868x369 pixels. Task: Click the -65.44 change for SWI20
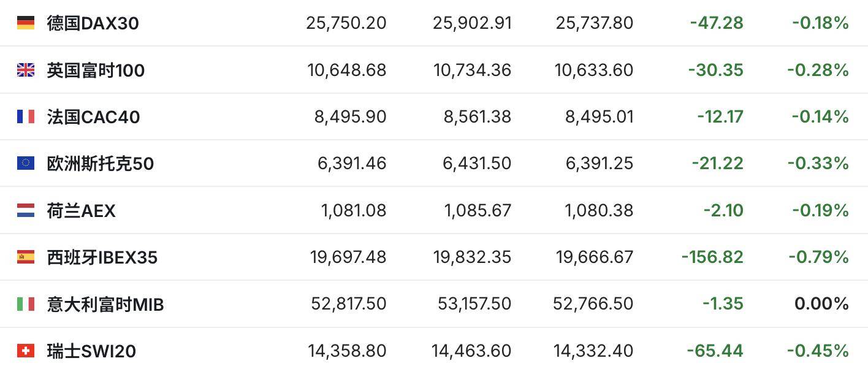click(x=715, y=351)
